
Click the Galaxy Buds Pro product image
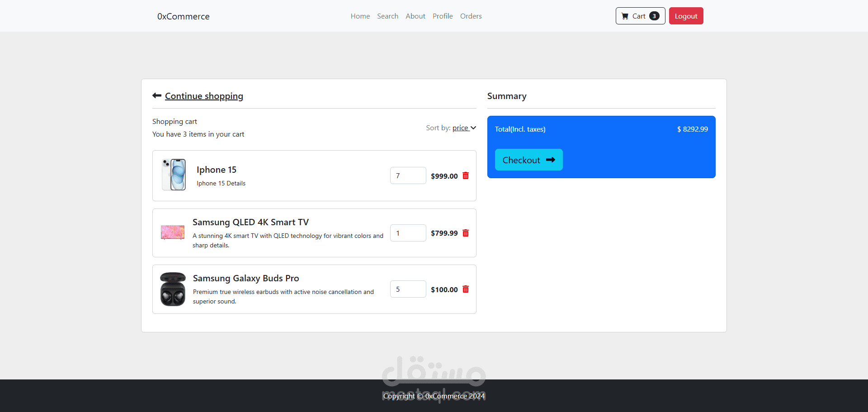pos(173,289)
